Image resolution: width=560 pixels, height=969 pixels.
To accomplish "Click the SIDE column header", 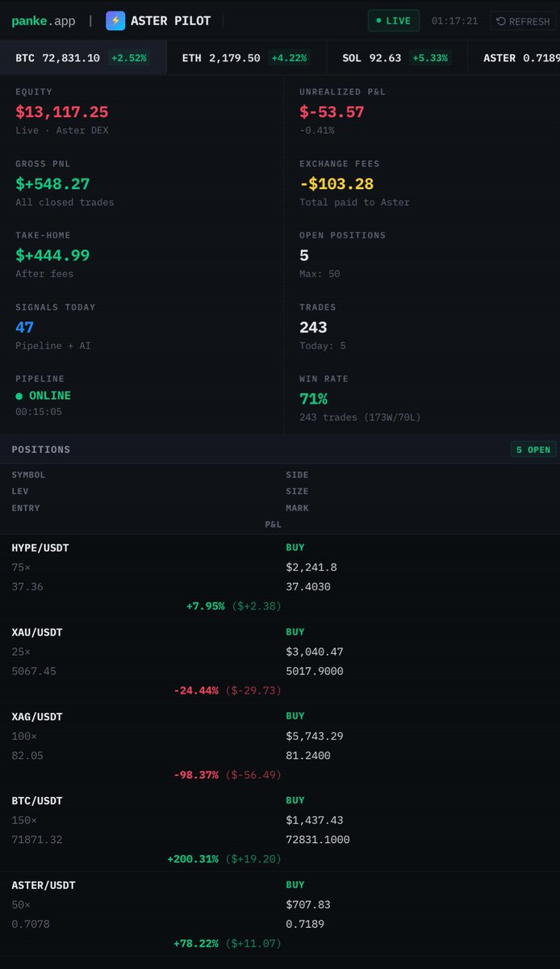I will [297, 475].
